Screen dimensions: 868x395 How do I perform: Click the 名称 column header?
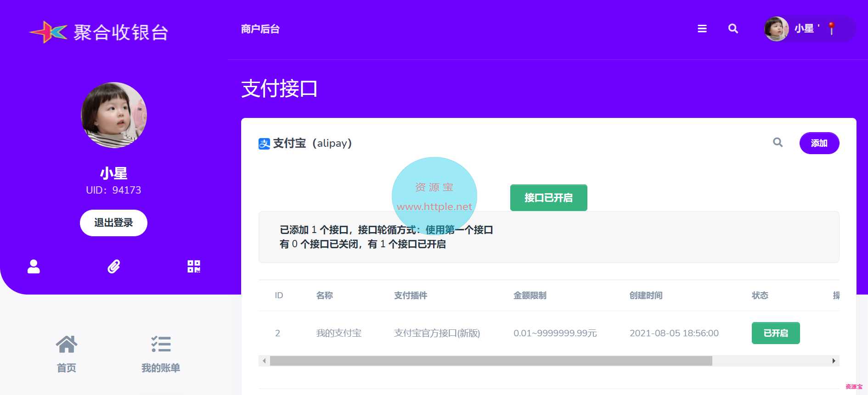tap(324, 295)
